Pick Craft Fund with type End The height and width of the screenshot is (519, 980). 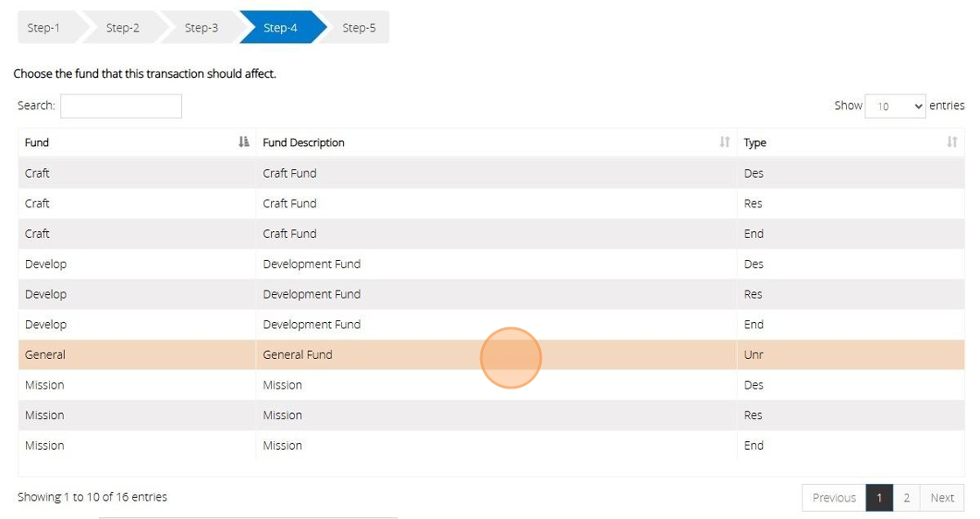click(290, 234)
